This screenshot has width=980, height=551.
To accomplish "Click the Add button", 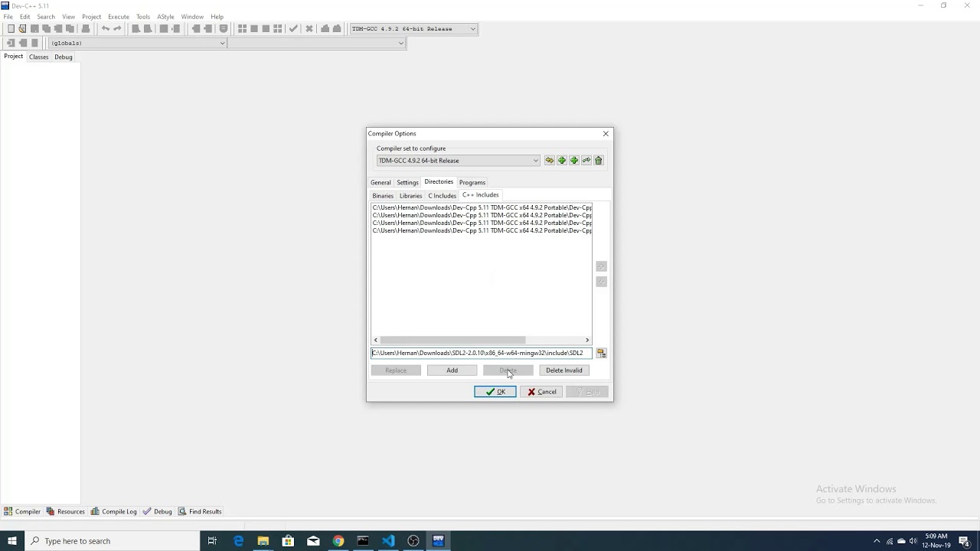I will pyautogui.click(x=452, y=370).
